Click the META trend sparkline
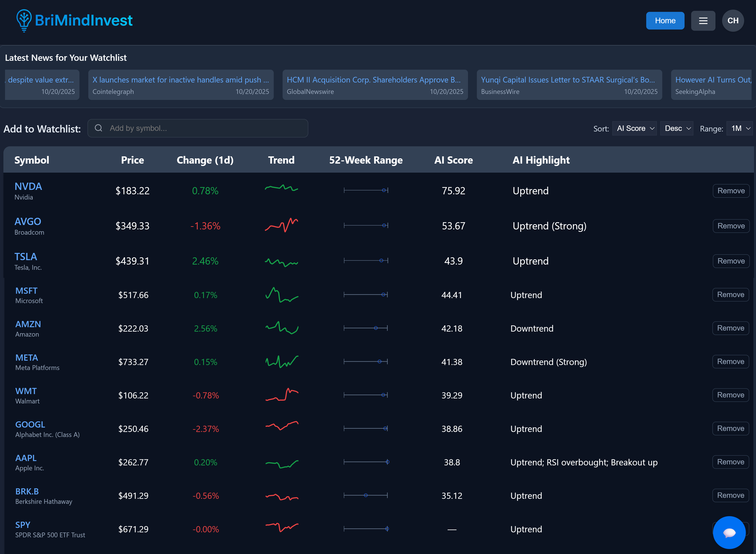This screenshot has width=756, height=554. tap(282, 362)
